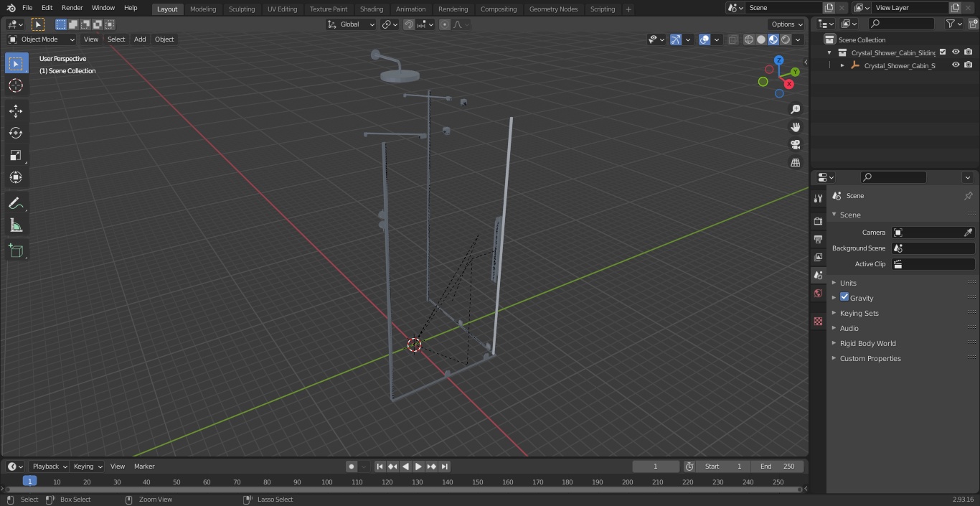This screenshot has height=506, width=980.
Task: Jump to next keyframe
Action: tap(431, 467)
